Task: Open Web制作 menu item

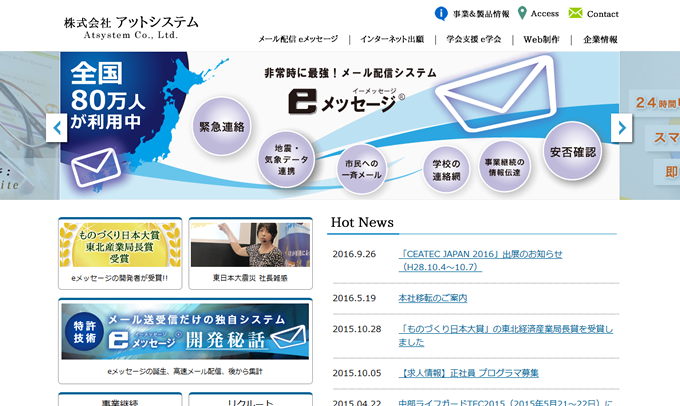Action: 541,39
